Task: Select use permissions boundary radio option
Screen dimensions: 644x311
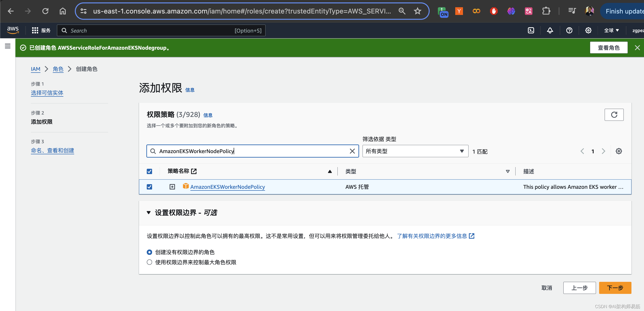Action: (x=149, y=262)
